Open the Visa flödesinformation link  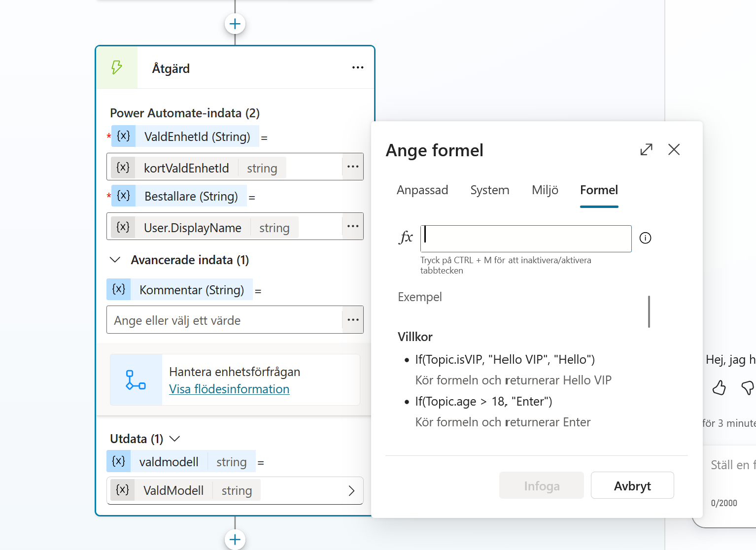229,389
